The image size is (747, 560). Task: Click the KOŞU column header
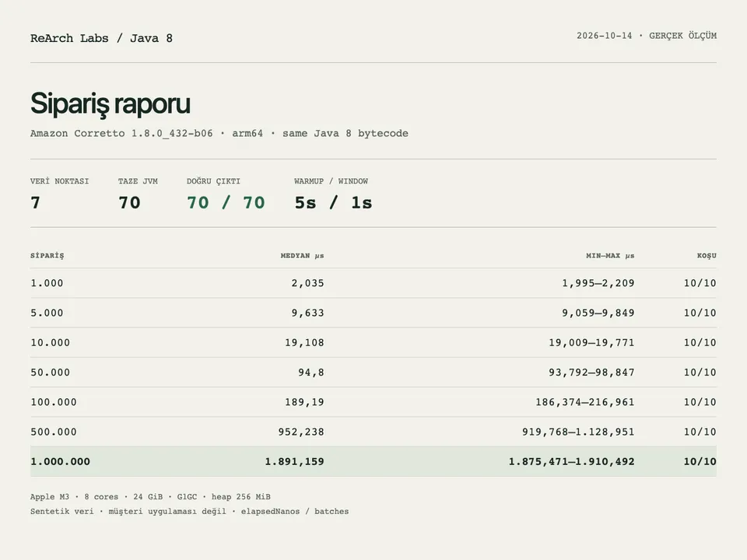click(707, 256)
